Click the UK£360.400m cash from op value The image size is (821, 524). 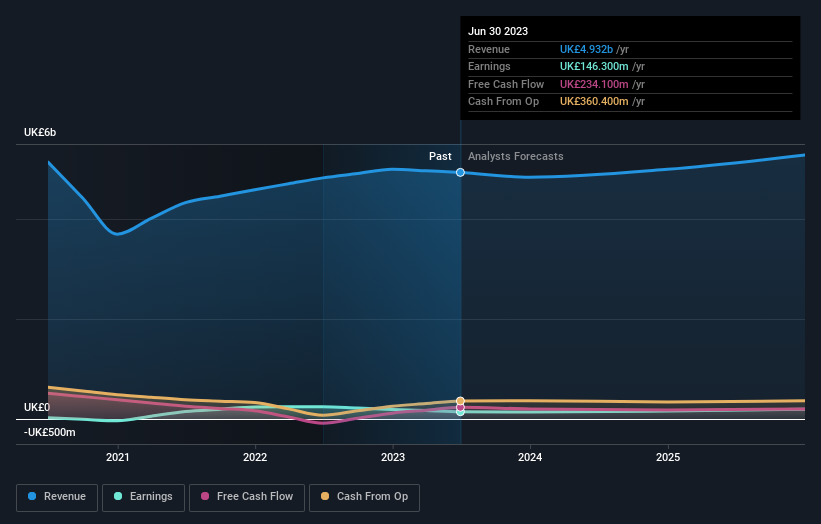tap(594, 102)
